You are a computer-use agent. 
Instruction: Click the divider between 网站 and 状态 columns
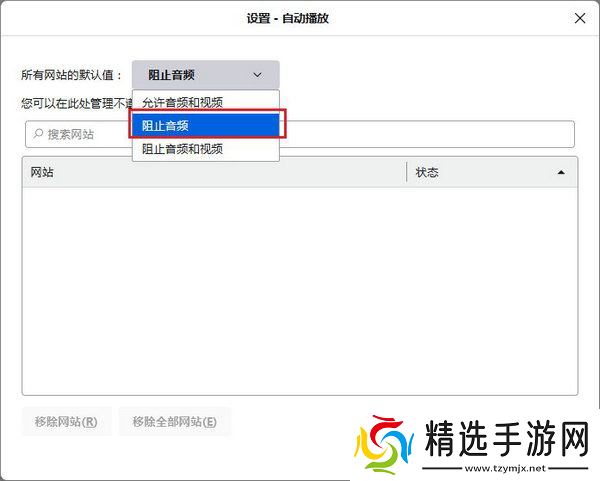(406, 172)
